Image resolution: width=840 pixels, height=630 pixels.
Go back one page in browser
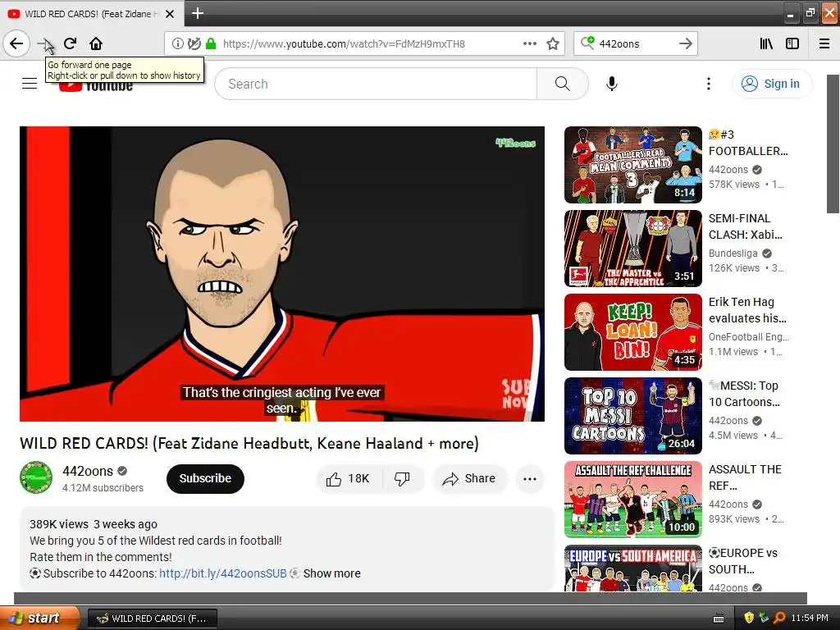click(x=16, y=43)
